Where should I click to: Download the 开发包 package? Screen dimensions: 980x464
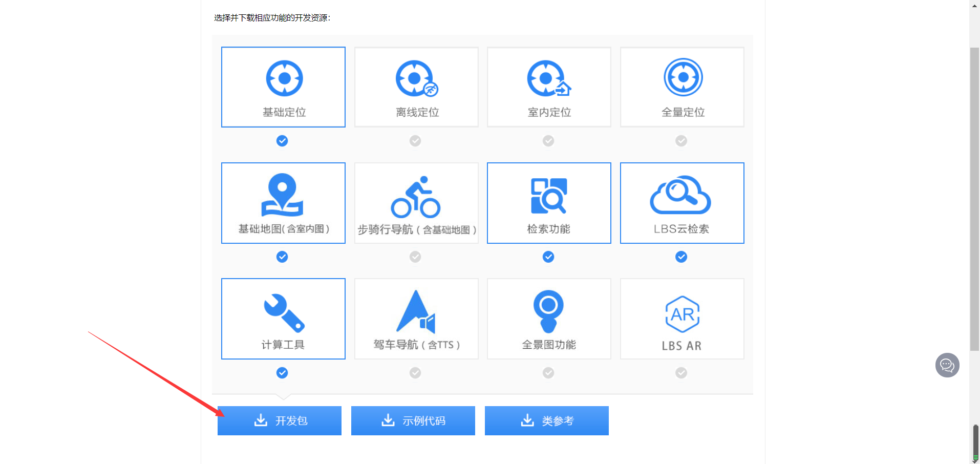click(x=280, y=420)
